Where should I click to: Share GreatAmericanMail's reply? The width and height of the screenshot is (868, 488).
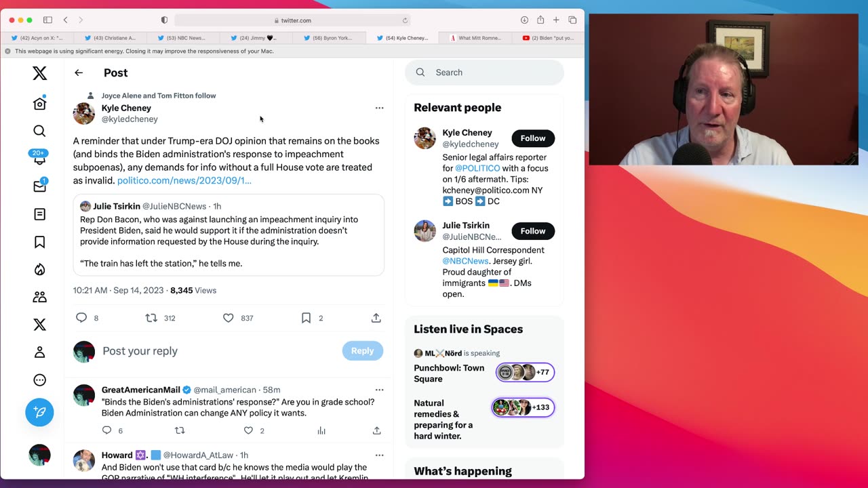click(376, 430)
